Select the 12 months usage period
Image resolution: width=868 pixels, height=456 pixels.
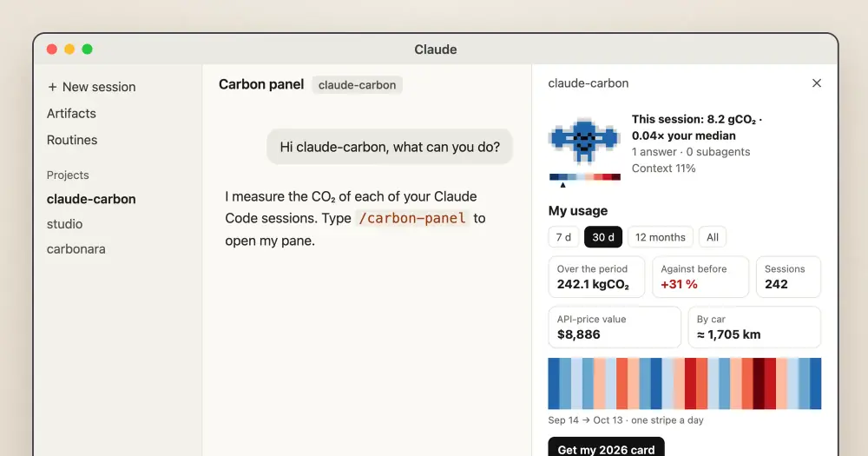661,237
